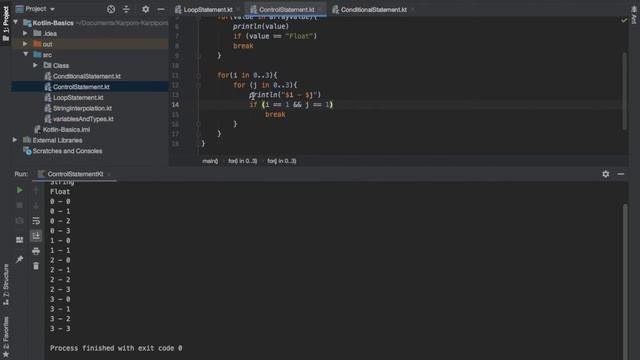Open the Project view dropdown

point(36,9)
